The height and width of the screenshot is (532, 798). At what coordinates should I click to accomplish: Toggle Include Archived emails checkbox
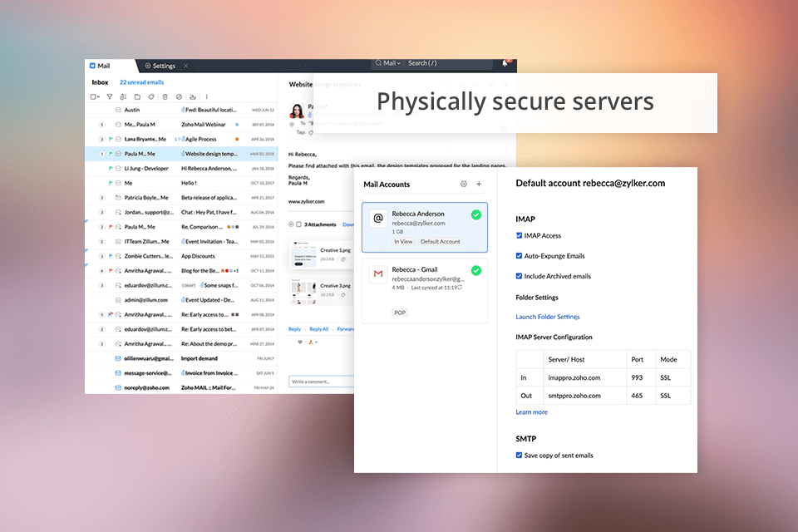(519, 277)
